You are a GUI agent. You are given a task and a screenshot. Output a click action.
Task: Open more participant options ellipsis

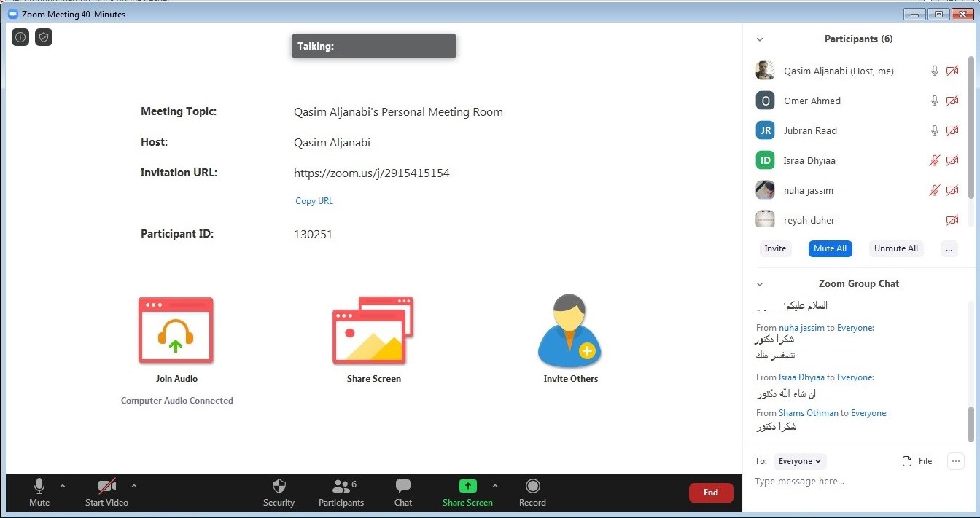coord(949,248)
